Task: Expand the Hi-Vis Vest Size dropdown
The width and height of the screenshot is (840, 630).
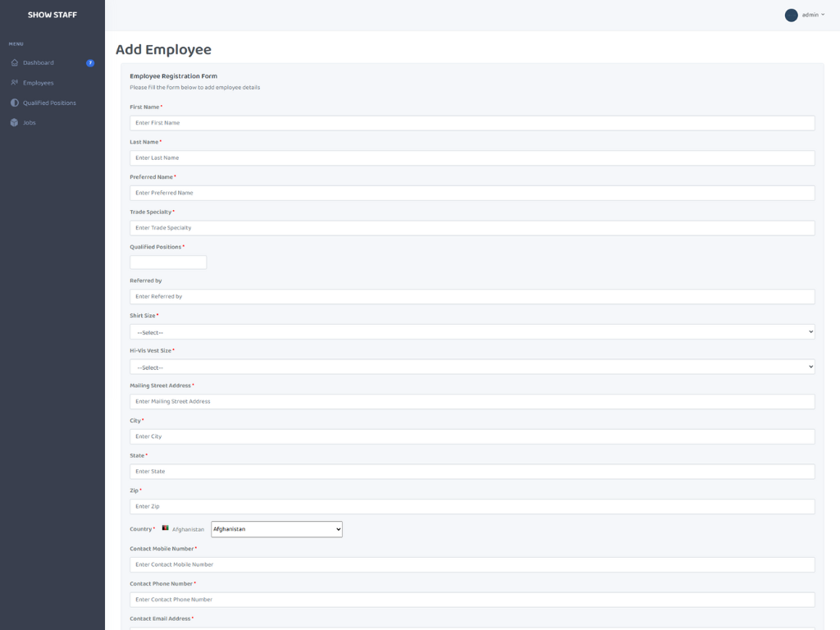Action: coord(472,367)
